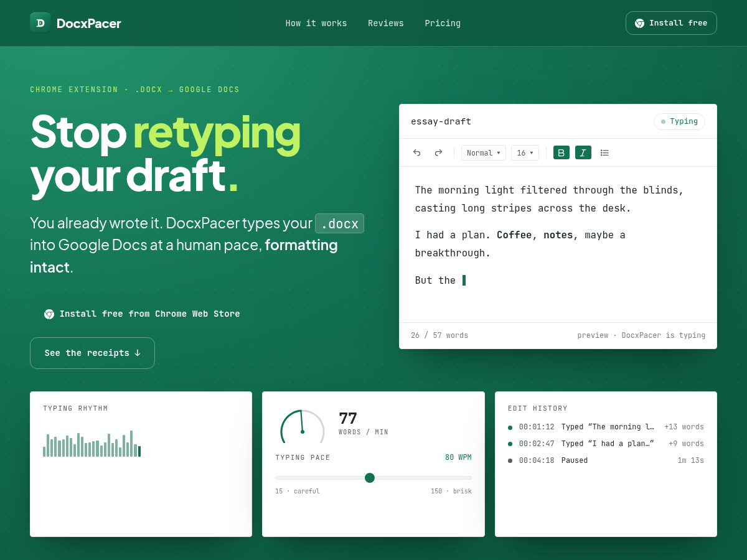This screenshot has width=747, height=560.
Task: Open the Pricing page
Action: pos(443,23)
